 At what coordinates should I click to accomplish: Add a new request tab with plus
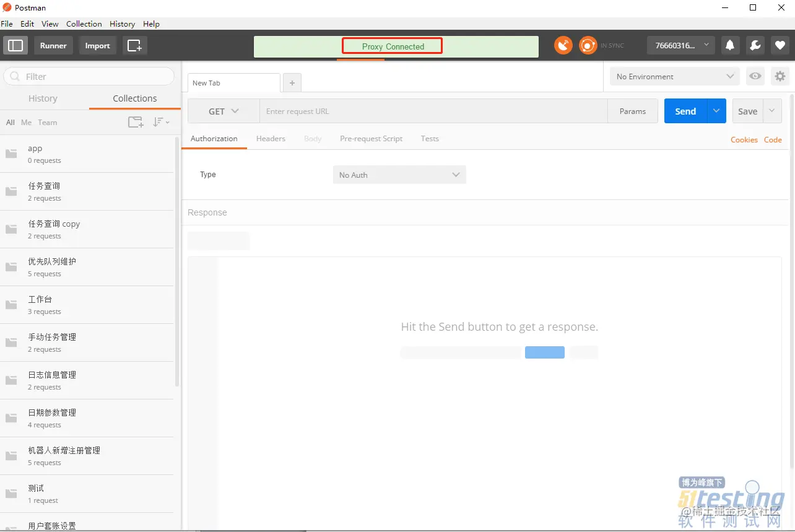click(292, 82)
